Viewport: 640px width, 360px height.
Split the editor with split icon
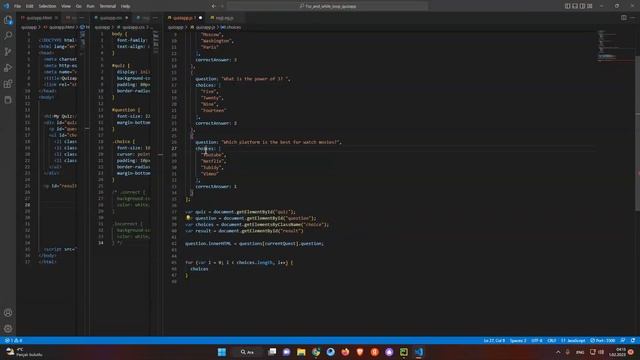(624, 18)
